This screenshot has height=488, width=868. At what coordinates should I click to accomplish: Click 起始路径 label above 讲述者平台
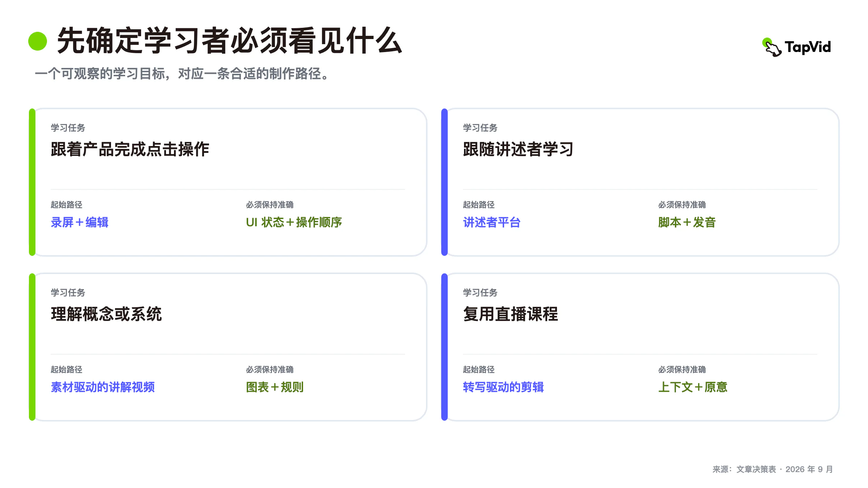(x=479, y=205)
